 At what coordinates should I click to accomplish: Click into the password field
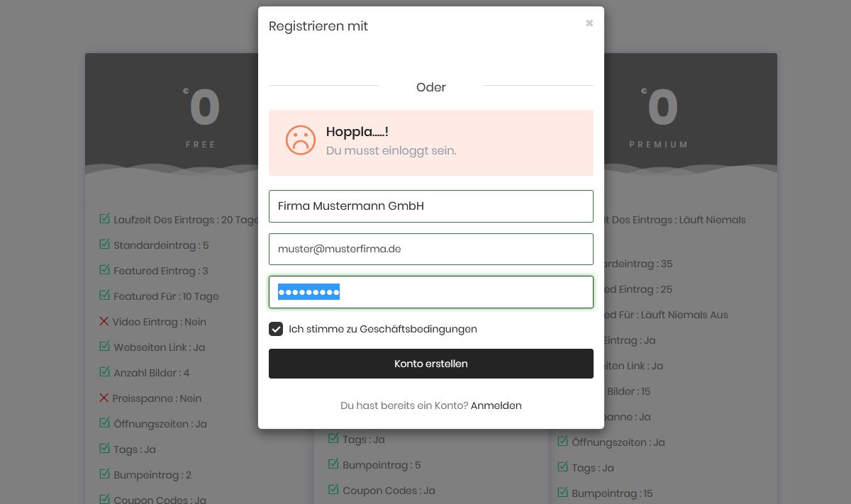click(431, 292)
